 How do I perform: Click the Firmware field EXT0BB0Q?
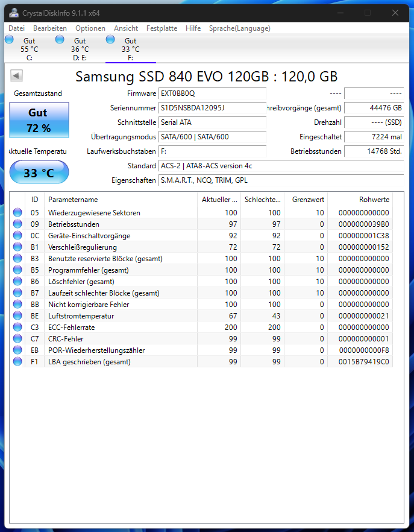pyautogui.click(x=213, y=93)
